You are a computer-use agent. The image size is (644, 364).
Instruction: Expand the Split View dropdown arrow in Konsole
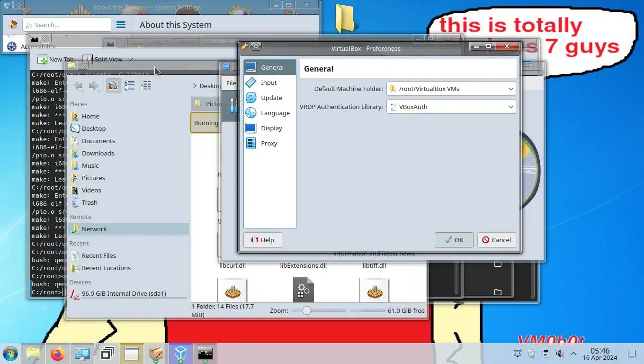tap(130, 59)
